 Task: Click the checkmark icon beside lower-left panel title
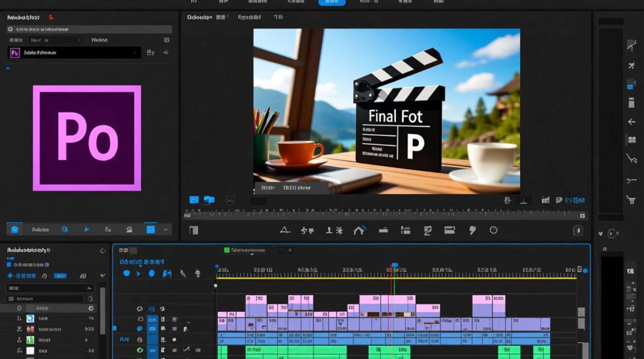pyautogui.click(x=102, y=251)
